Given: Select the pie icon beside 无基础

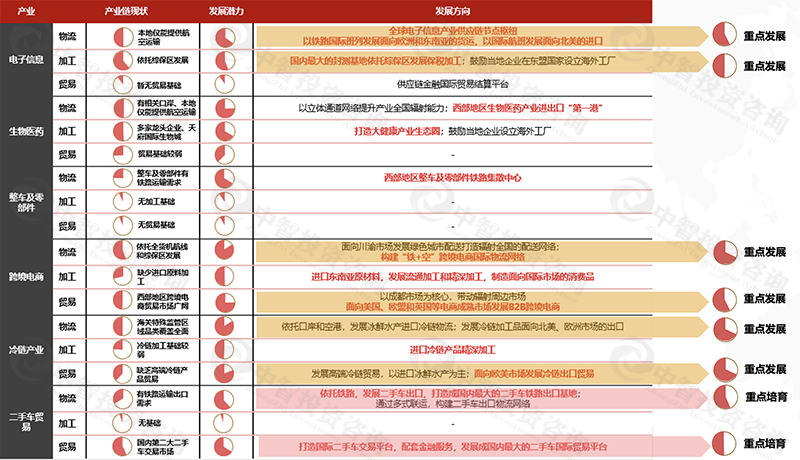Looking at the screenshot, I should [122, 422].
